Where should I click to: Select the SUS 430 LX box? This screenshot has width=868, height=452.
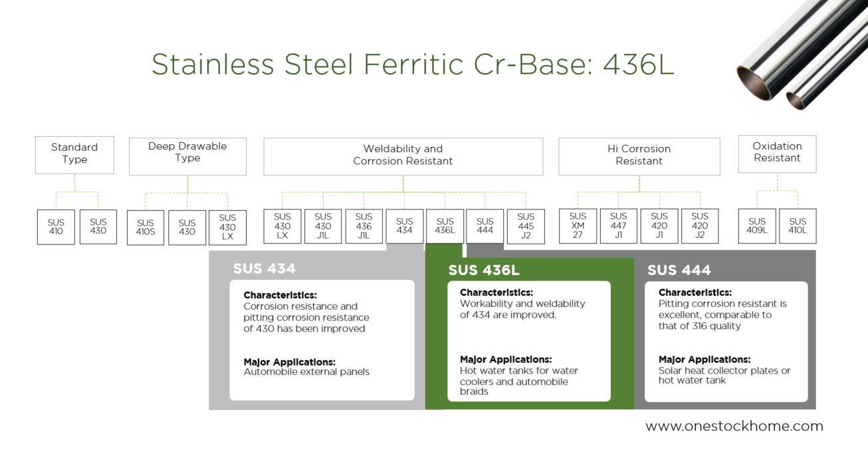[x=228, y=227]
